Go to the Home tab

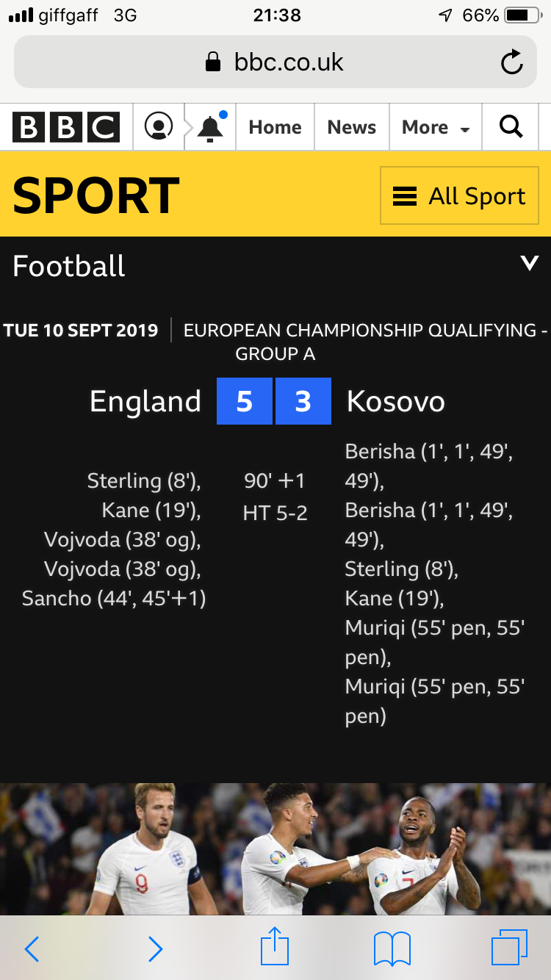coord(275,127)
